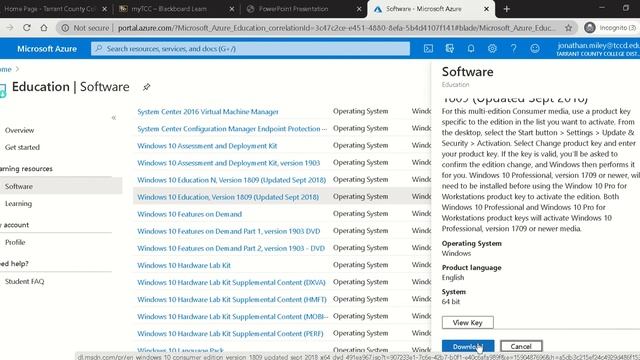The height and width of the screenshot is (360, 640).
Task: Click the Microsoft Azure logo text
Action: click(x=47, y=49)
